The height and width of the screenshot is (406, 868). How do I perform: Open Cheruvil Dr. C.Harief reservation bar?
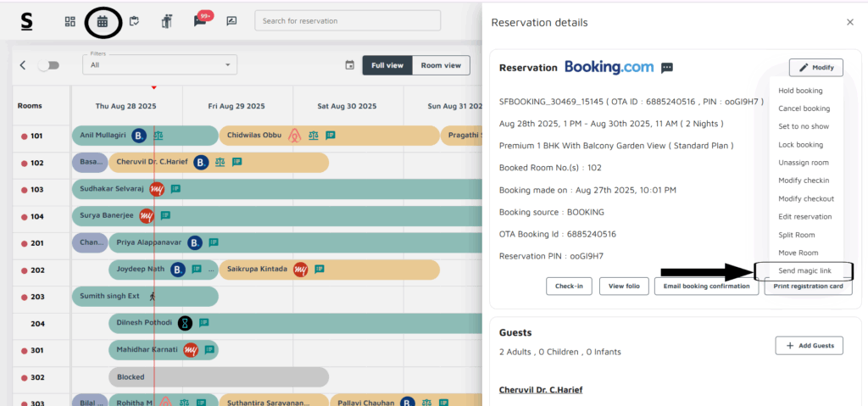pyautogui.click(x=219, y=163)
